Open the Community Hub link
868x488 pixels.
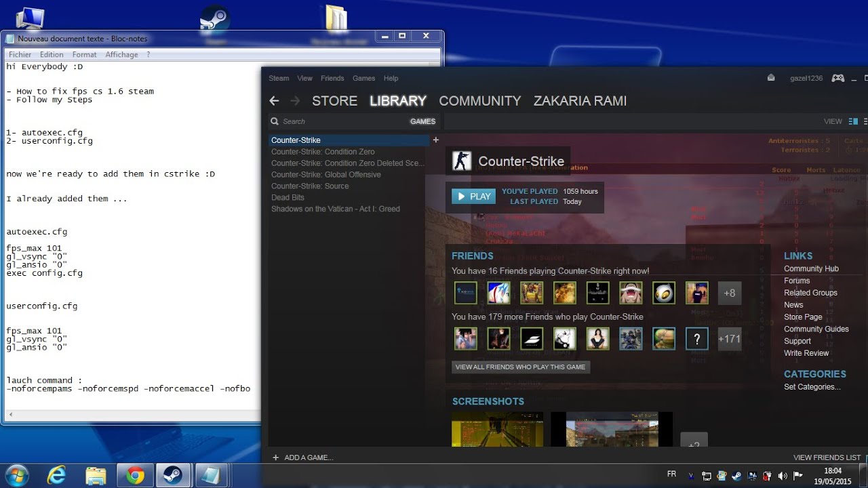(x=811, y=269)
